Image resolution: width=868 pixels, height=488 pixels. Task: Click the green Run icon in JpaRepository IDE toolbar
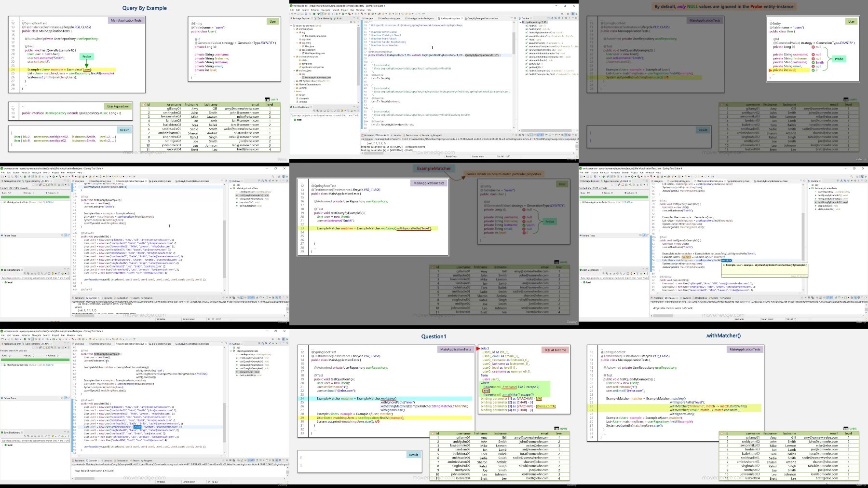point(343,14)
